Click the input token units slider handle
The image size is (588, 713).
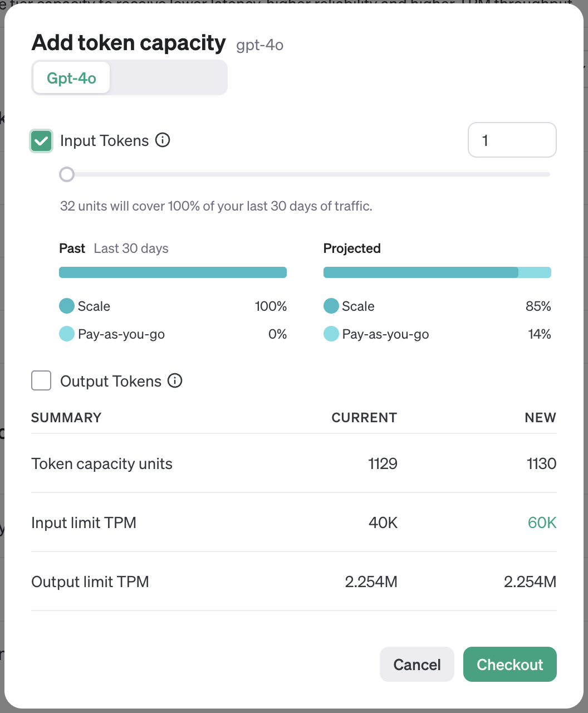coord(67,174)
